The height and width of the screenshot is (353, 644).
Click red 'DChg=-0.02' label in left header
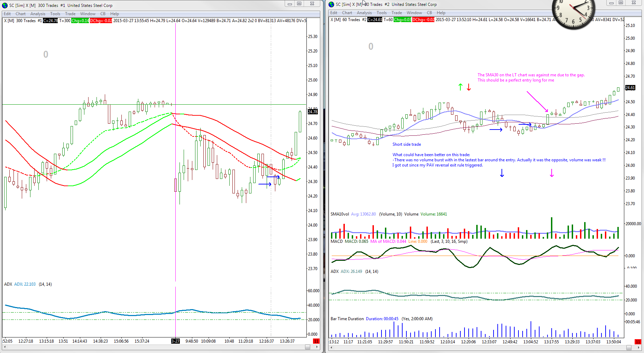click(101, 21)
